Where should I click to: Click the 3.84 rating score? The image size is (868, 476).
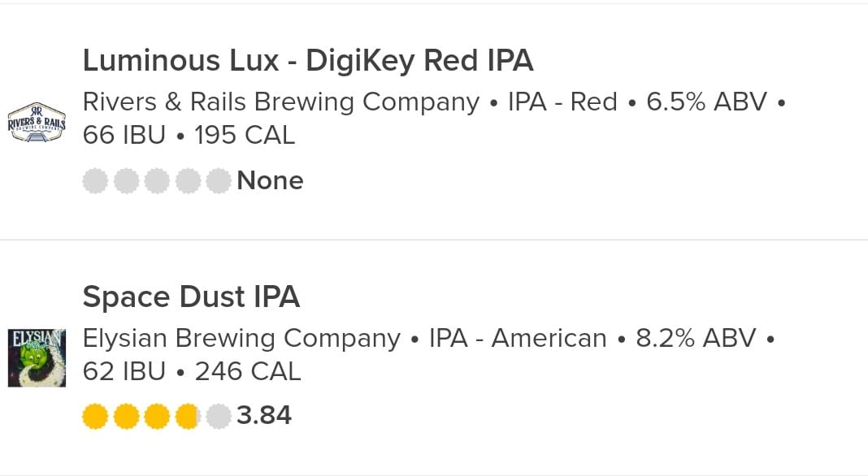coord(264,415)
